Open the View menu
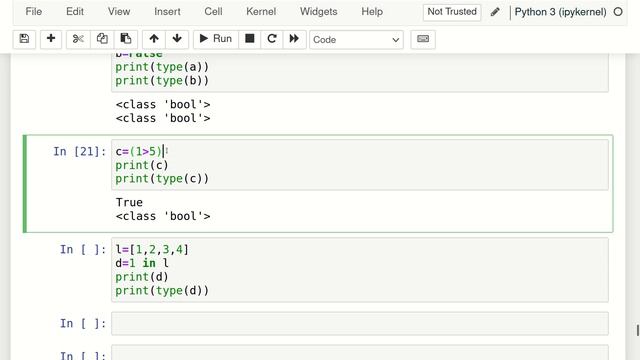 coord(119,11)
